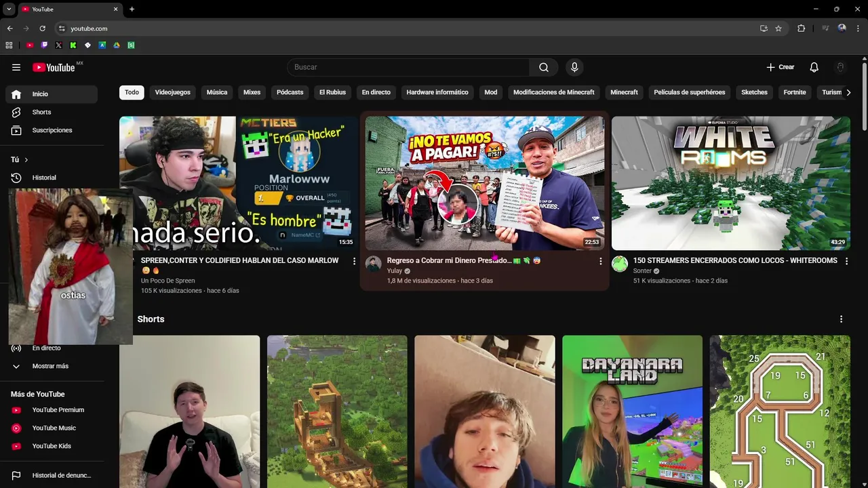Select the Pódcasts filter chip
This screenshot has height=488, width=868.
tap(290, 92)
